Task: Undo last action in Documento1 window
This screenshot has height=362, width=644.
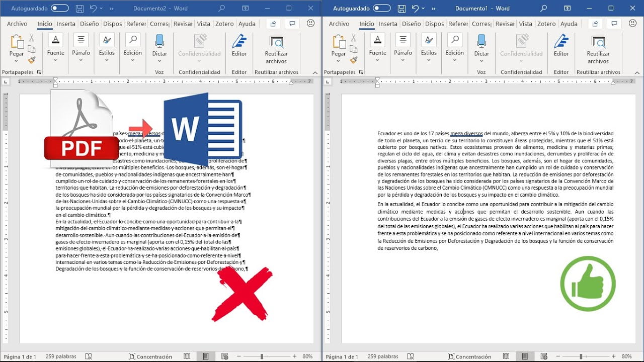Action: [415, 9]
